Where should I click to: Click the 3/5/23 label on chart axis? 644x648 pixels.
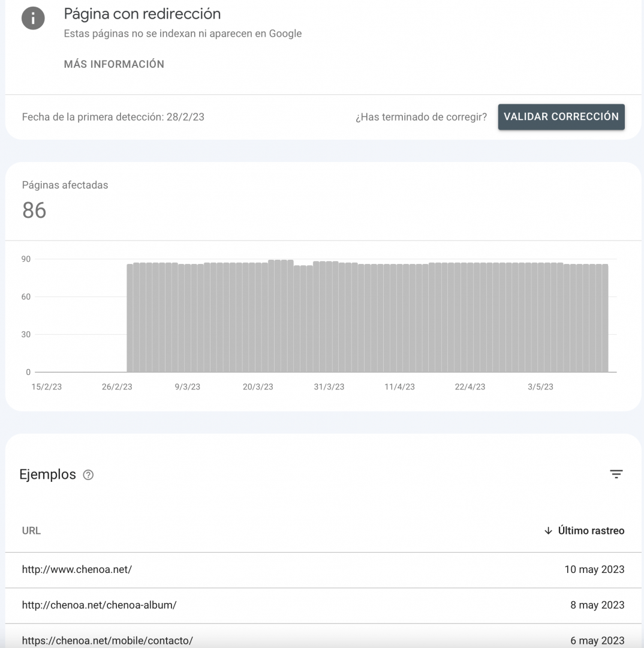coord(540,387)
